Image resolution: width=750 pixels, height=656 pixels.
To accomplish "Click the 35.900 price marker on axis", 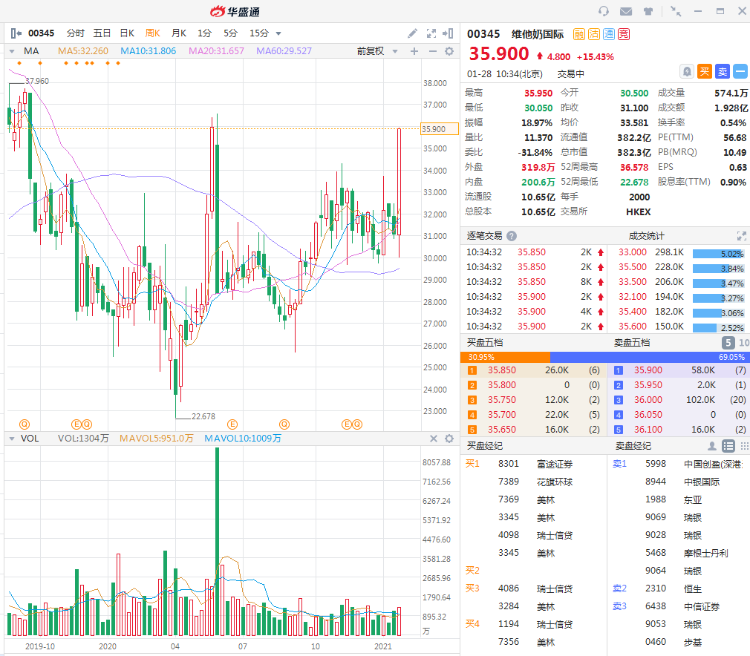I will tap(439, 129).
